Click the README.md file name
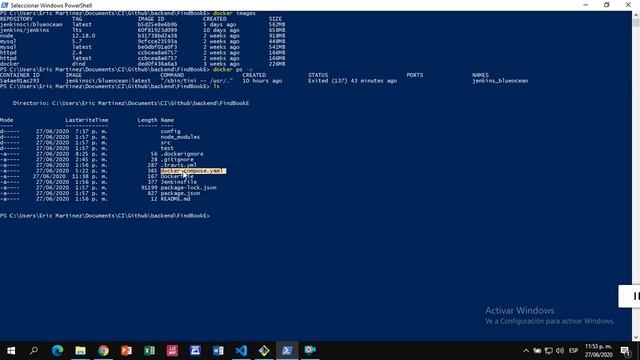The height and width of the screenshot is (360, 640). [x=175, y=199]
